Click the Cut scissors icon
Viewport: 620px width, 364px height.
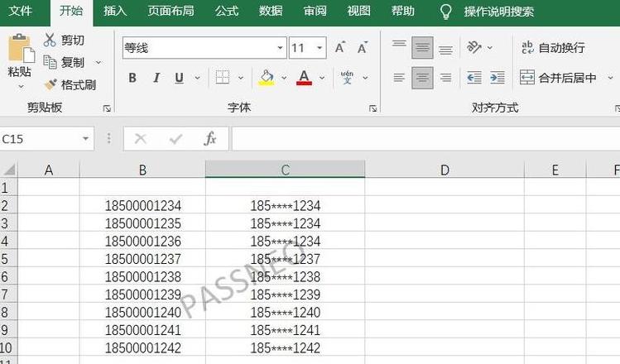tap(50, 40)
